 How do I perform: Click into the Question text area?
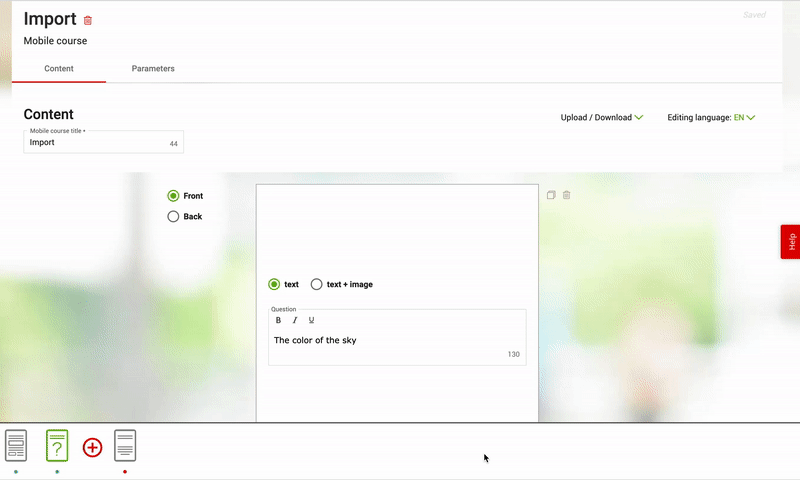397,340
